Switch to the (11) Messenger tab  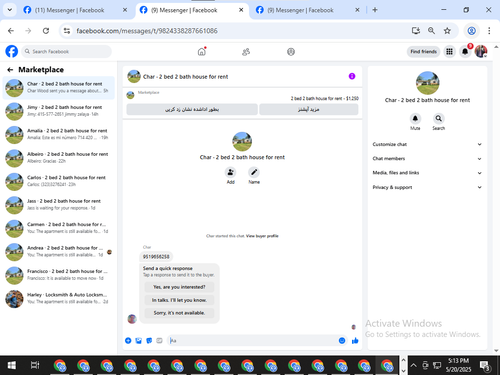click(x=75, y=10)
